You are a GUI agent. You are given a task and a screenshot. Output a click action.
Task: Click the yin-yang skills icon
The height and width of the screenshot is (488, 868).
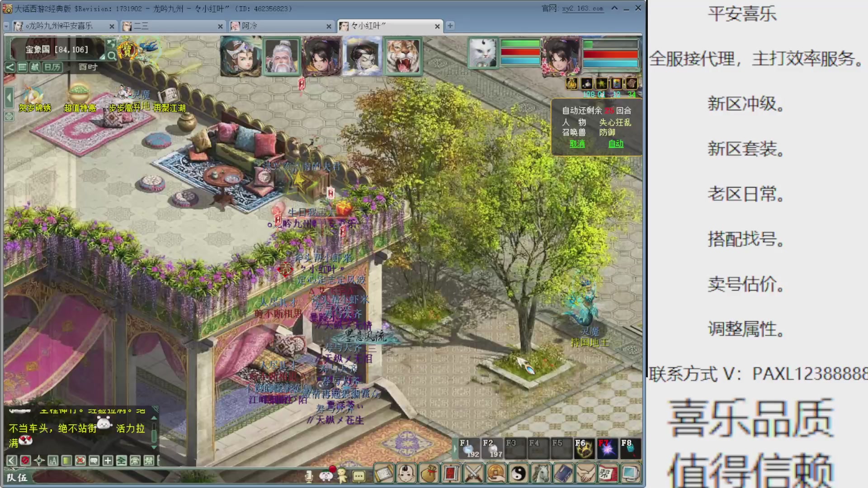coord(519,474)
